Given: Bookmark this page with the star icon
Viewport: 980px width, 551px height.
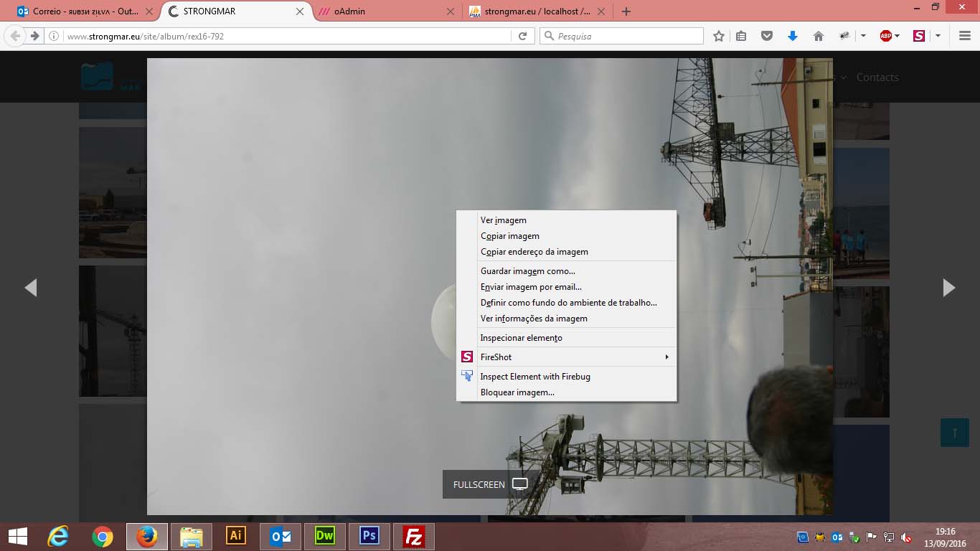Looking at the screenshot, I should coord(718,36).
